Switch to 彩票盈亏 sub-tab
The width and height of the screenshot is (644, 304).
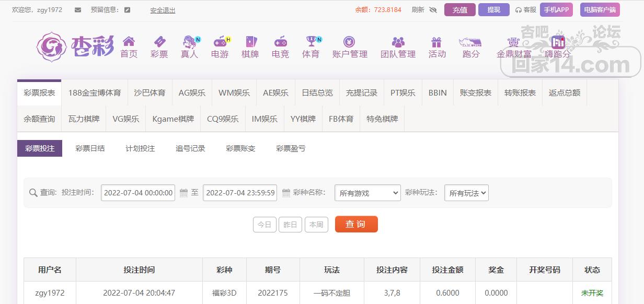click(x=291, y=148)
